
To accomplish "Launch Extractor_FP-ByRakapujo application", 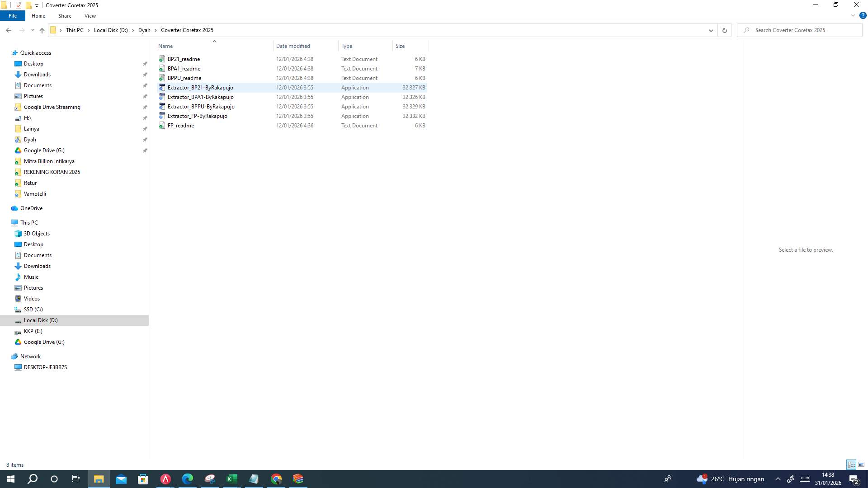I will (x=198, y=116).
